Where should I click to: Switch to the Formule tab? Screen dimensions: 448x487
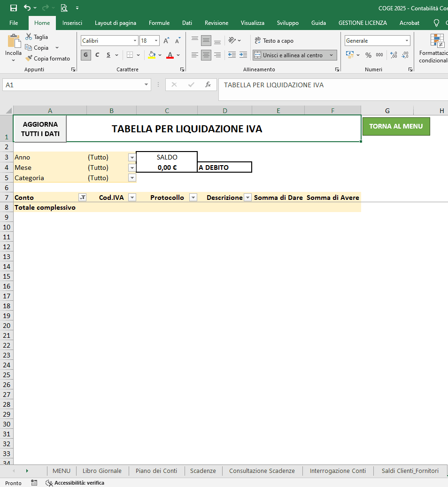pyautogui.click(x=159, y=23)
